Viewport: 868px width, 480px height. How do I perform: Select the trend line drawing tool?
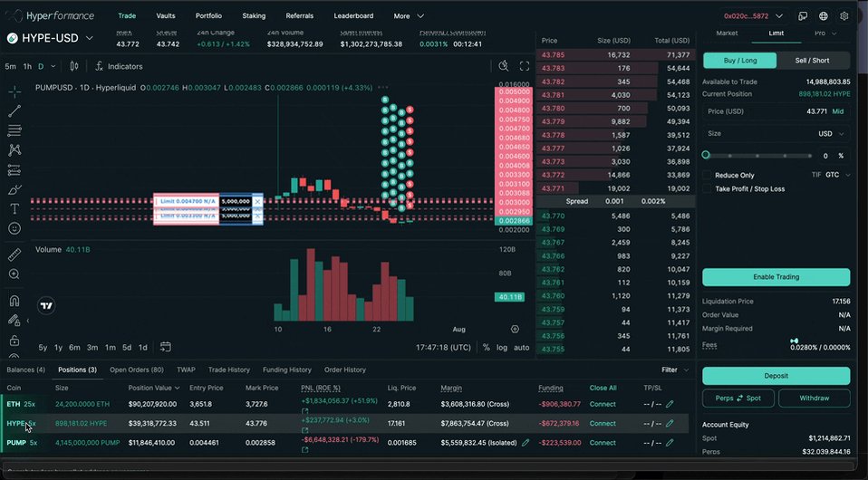tap(14, 110)
